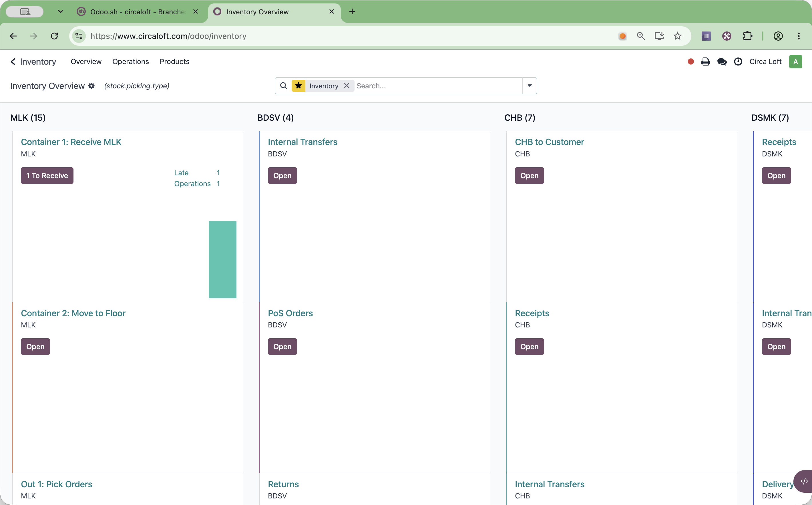This screenshot has width=812, height=505.
Task: Click Open on BDSV Internal Transfers card
Action: point(282,176)
